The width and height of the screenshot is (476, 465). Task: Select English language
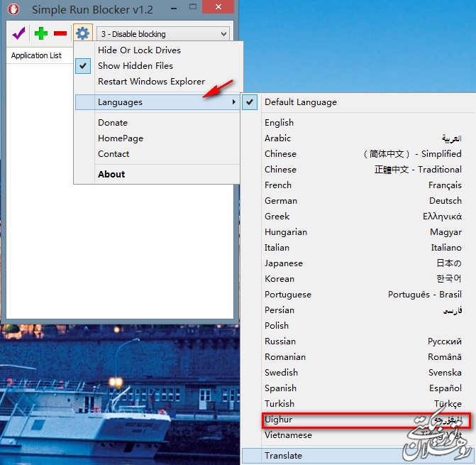tap(358, 123)
